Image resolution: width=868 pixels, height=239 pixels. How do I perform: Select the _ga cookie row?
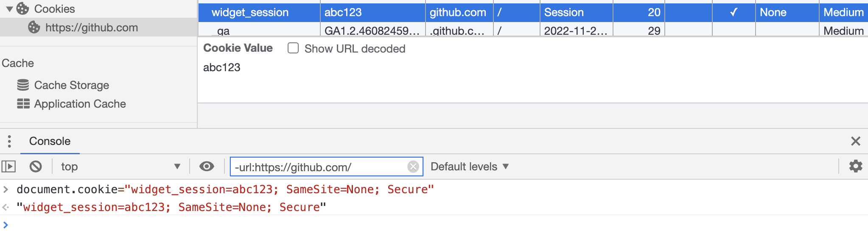(x=533, y=31)
